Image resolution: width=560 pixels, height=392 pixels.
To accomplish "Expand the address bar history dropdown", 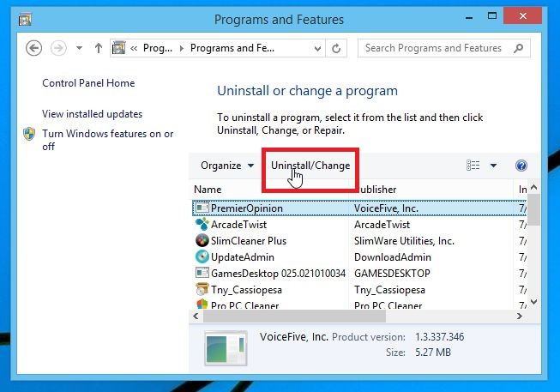I will 317,48.
